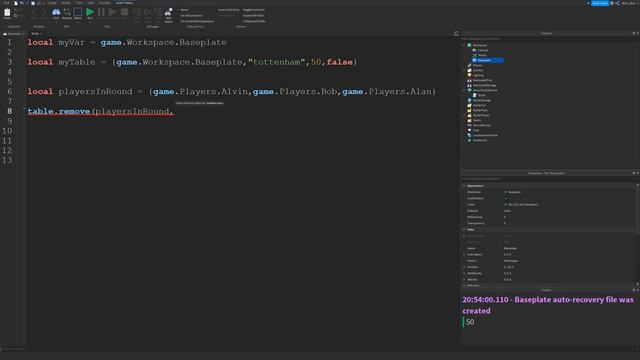Select Terrain in the Explorer tree
This screenshot has width=640, height=360.
pyautogui.click(x=482, y=55)
